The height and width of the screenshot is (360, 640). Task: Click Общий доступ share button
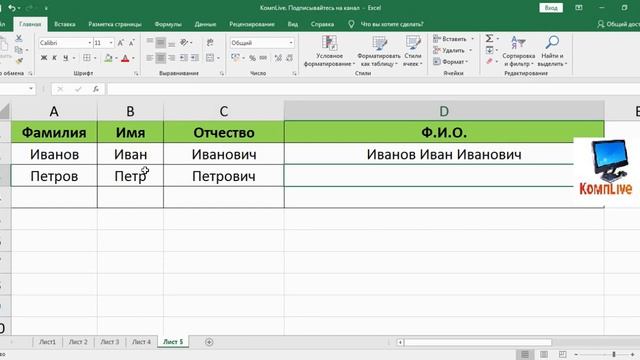(x=618, y=24)
